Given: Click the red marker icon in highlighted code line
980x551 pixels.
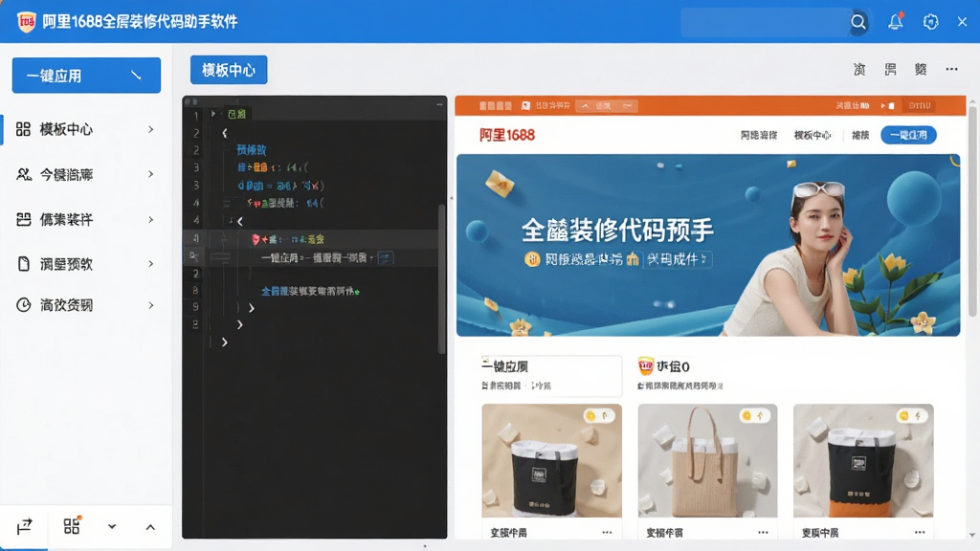Looking at the screenshot, I should (255, 239).
